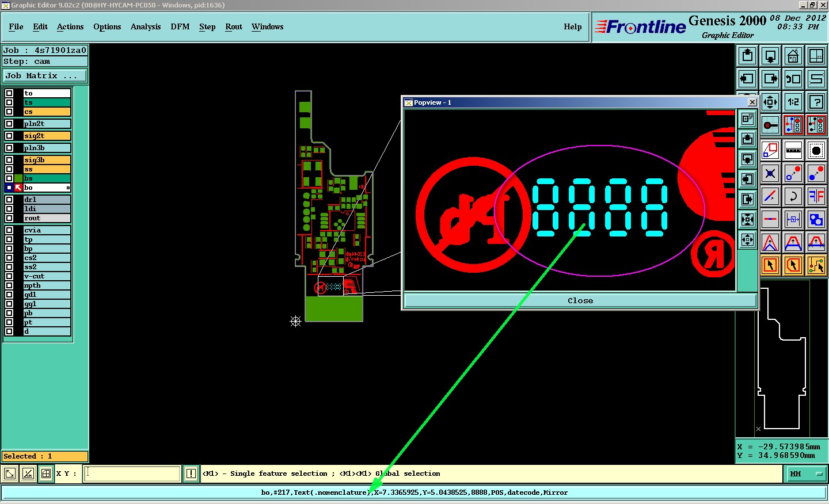This screenshot has height=504, width=829.
Task: Open the Options menu
Action: click(x=107, y=26)
